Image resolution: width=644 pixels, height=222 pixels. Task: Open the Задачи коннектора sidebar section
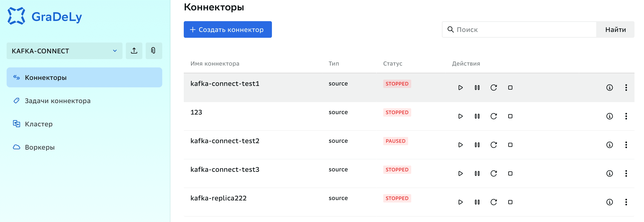coord(58,101)
